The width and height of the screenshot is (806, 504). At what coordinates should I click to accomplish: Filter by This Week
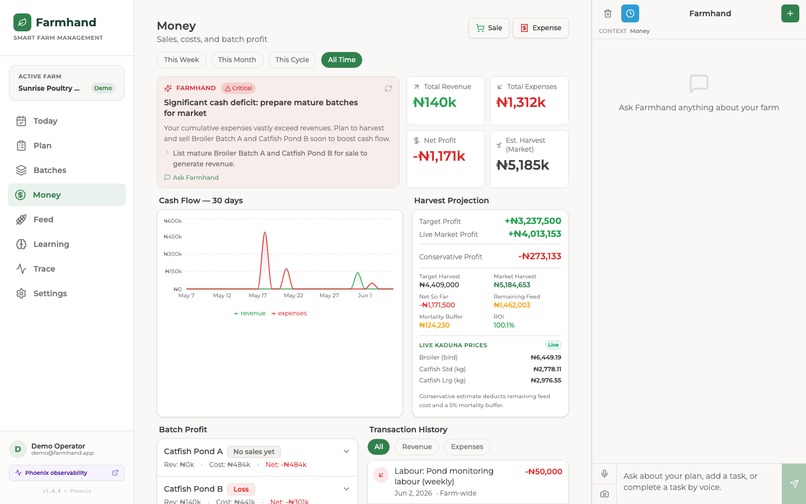tap(181, 60)
